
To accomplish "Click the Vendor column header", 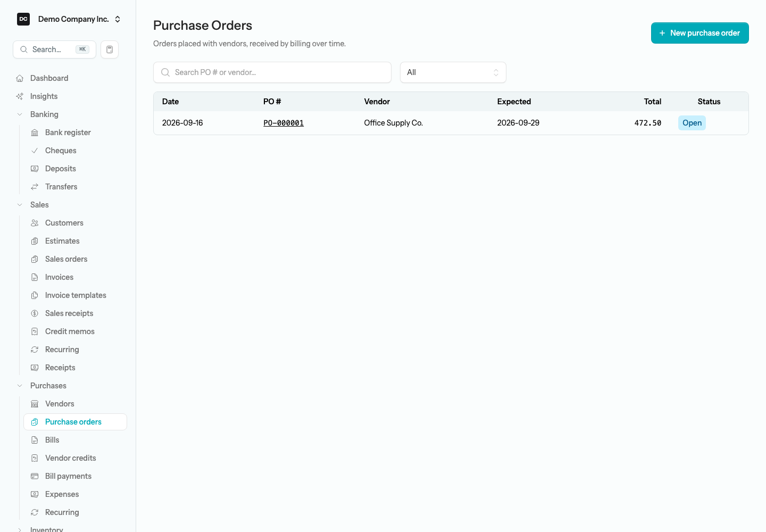I will 377,102.
